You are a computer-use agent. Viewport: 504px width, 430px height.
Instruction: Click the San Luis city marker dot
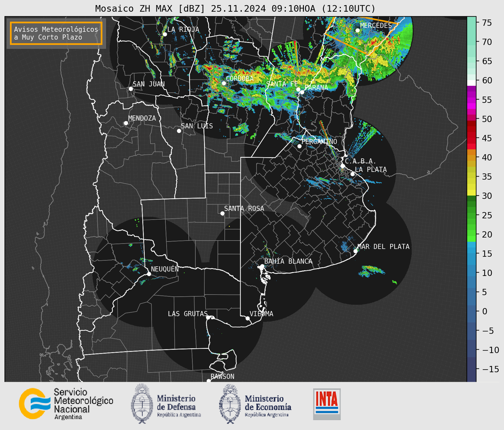point(179,131)
